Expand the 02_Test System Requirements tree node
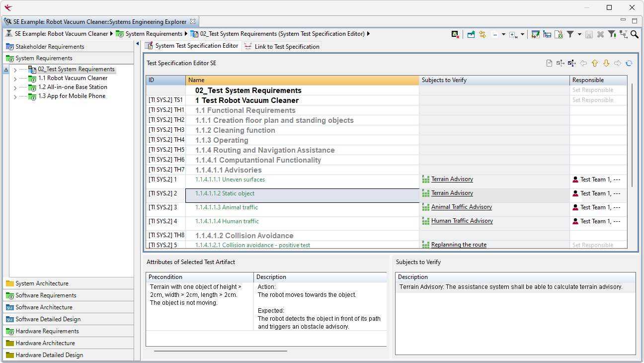Screen dimensions: 644x363 coord(15,70)
